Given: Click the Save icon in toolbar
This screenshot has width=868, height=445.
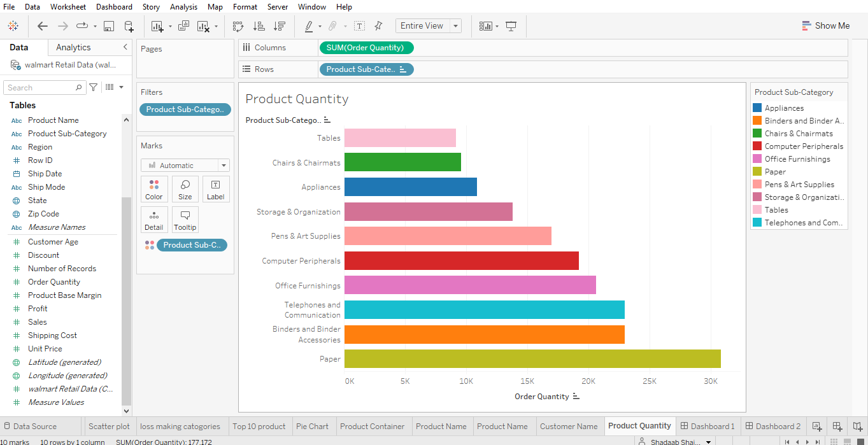Looking at the screenshot, I should pos(109,26).
